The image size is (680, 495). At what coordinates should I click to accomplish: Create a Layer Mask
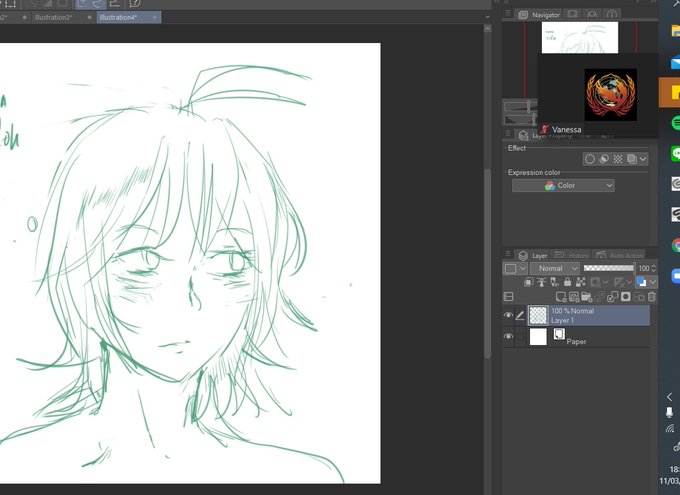[x=626, y=297]
